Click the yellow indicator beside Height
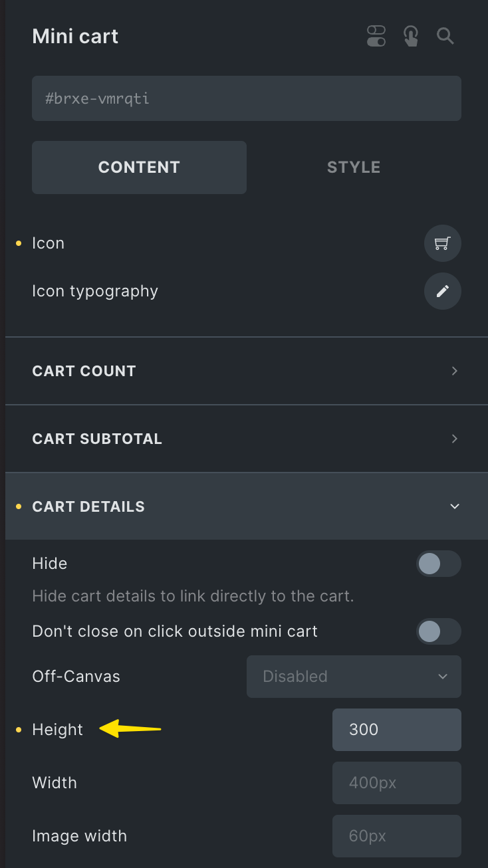The width and height of the screenshot is (488, 868). click(x=19, y=729)
